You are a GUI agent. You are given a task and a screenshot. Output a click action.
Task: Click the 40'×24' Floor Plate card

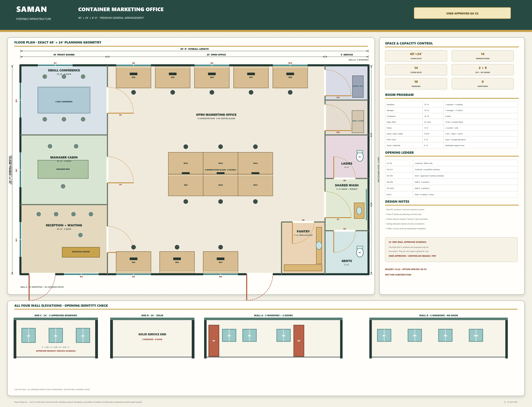pos(416,56)
